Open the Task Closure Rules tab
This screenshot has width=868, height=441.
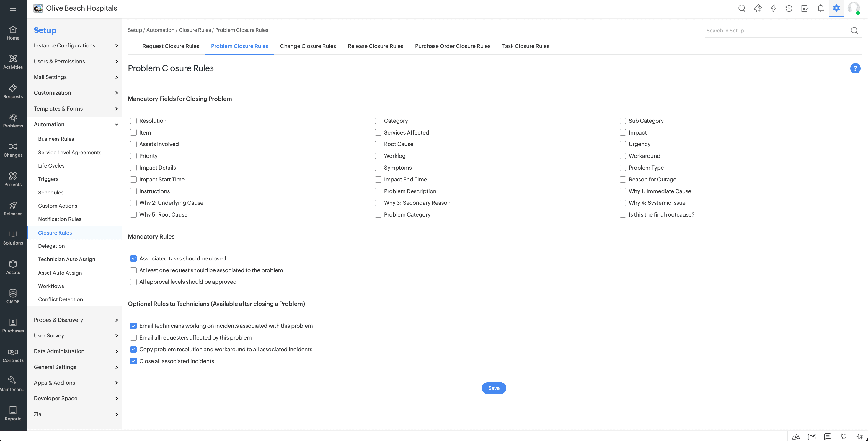(525, 46)
